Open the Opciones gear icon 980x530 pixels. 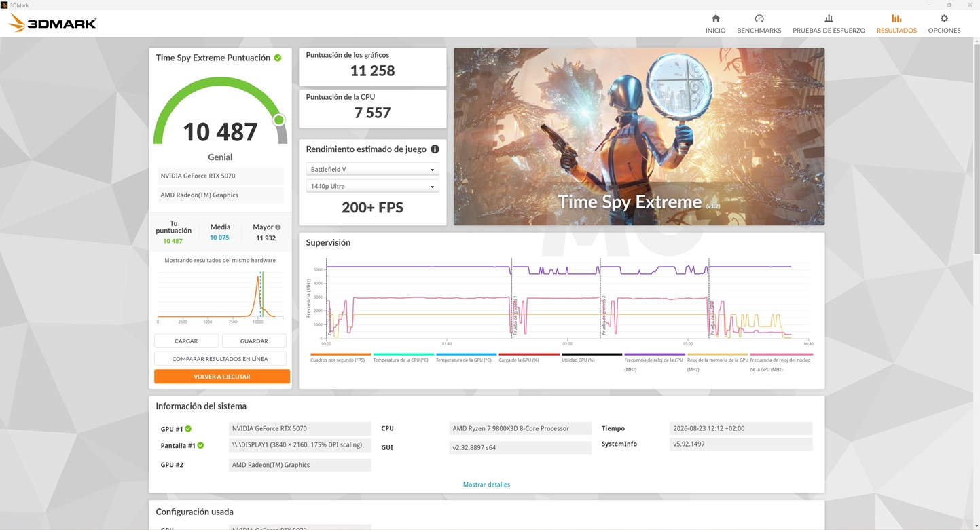944,18
